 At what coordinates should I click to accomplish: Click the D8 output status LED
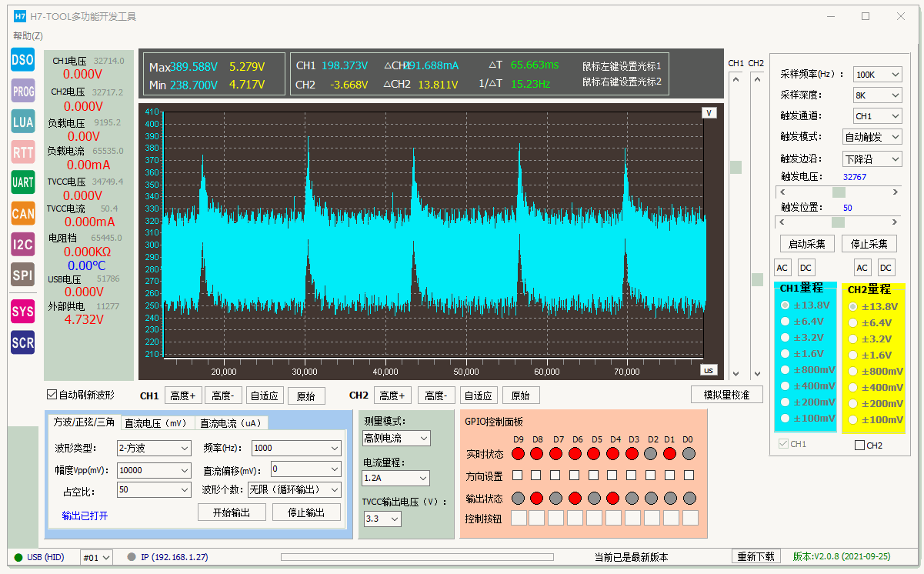[x=536, y=498]
